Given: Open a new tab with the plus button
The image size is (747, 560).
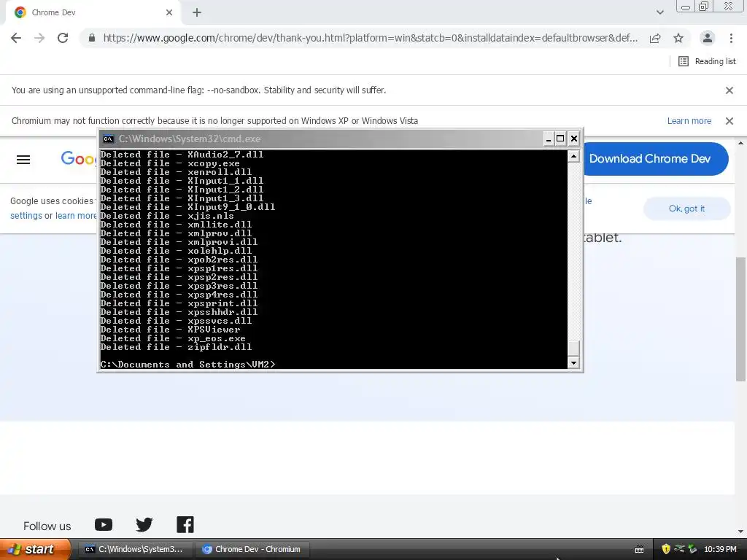Looking at the screenshot, I should pos(197,13).
